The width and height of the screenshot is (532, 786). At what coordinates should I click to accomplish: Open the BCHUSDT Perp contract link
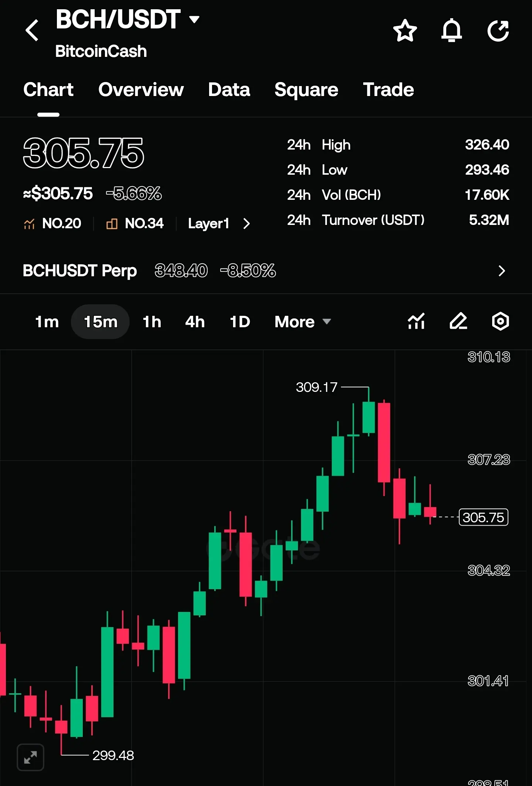pyautogui.click(x=80, y=271)
